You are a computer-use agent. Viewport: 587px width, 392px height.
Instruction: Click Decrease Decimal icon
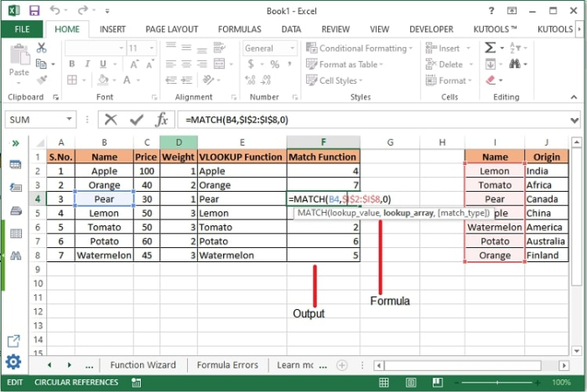266,80
